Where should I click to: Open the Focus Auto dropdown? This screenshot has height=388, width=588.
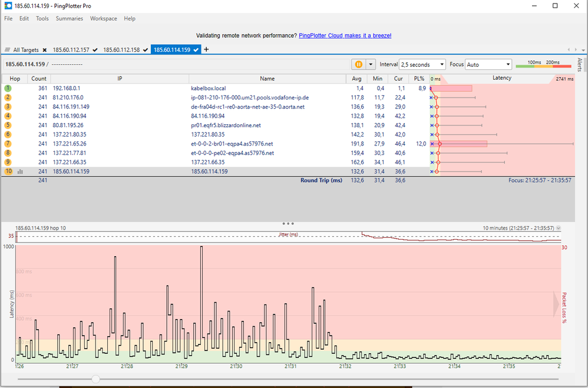pyautogui.click(x=488, y=64)
